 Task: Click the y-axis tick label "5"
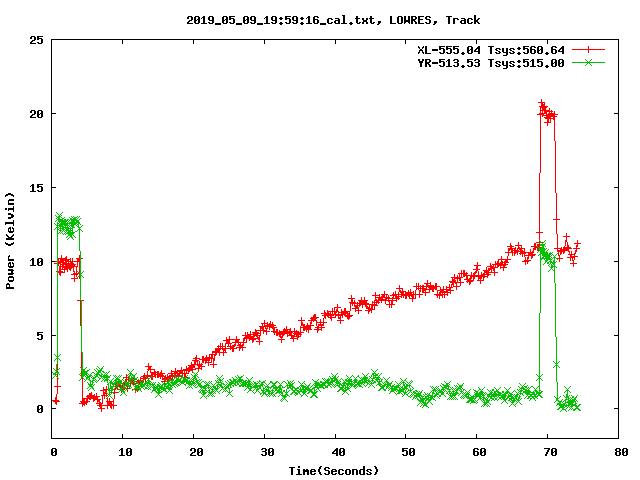pyautogui.click(x=40, y=336)
